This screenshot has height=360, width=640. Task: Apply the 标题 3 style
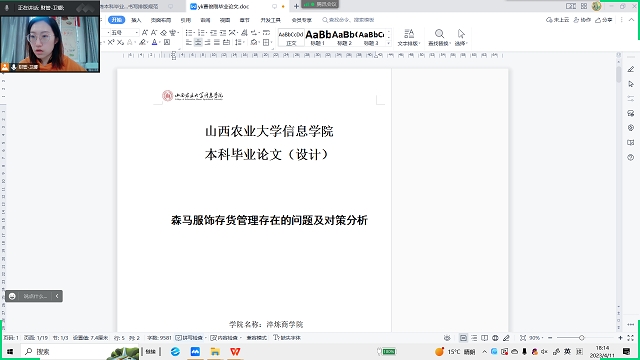pos(371,38)
